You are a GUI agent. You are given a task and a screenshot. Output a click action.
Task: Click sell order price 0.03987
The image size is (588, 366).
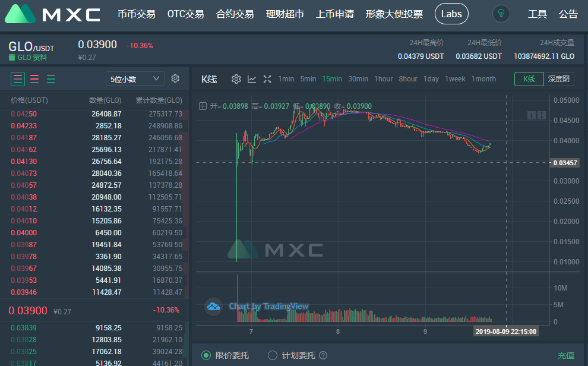coord(24,245)
